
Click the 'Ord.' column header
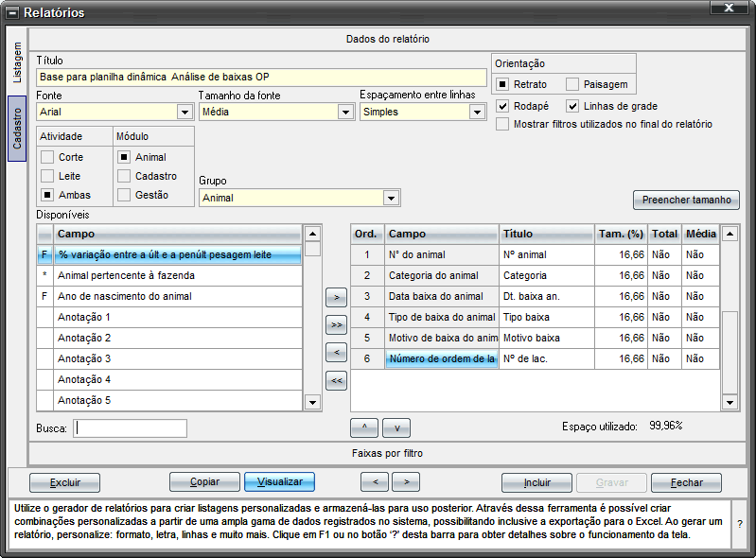(x=367, y=234)
